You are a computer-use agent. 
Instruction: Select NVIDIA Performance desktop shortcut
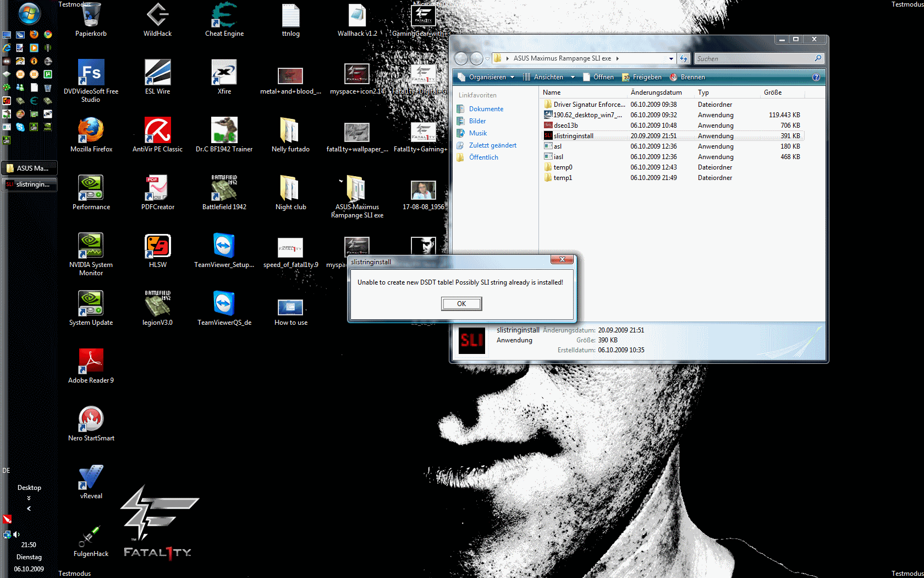91,193
